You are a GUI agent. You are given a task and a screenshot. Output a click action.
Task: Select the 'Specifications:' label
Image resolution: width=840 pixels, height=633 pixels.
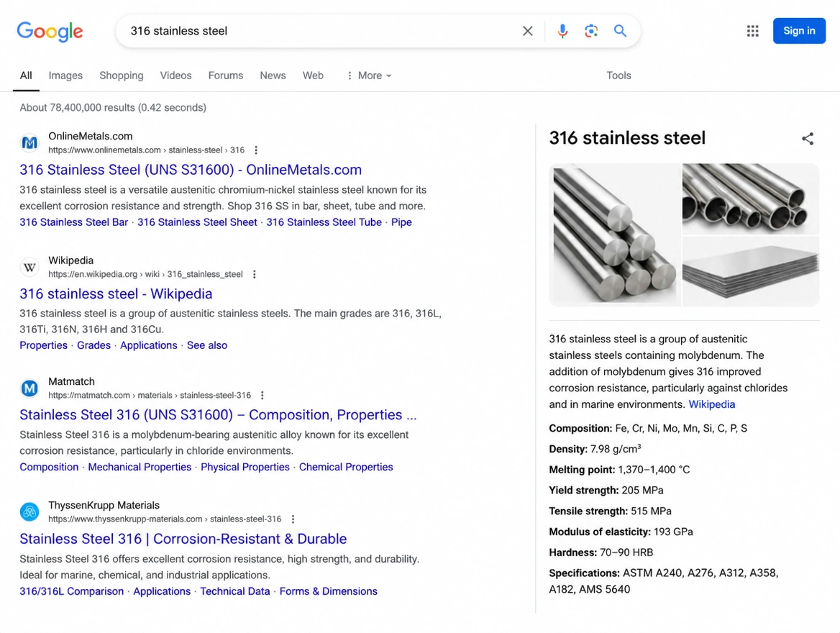pyautogui.click(x=585, y=573)
